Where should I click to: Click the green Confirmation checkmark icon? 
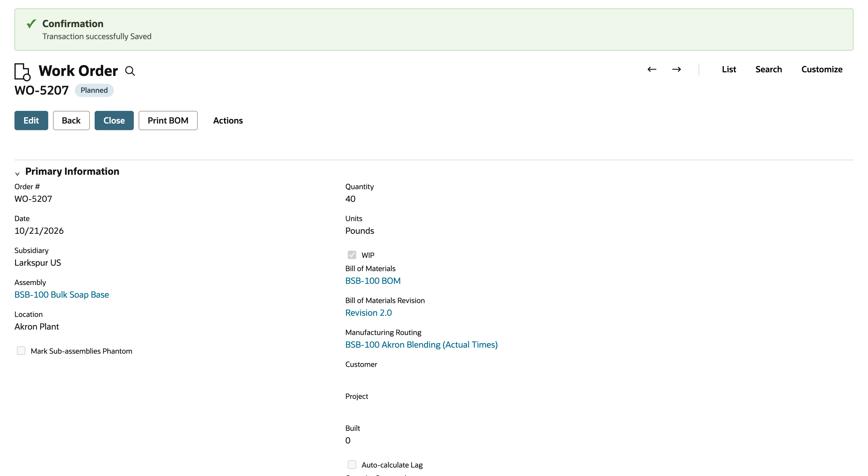(x=31, y=24)
